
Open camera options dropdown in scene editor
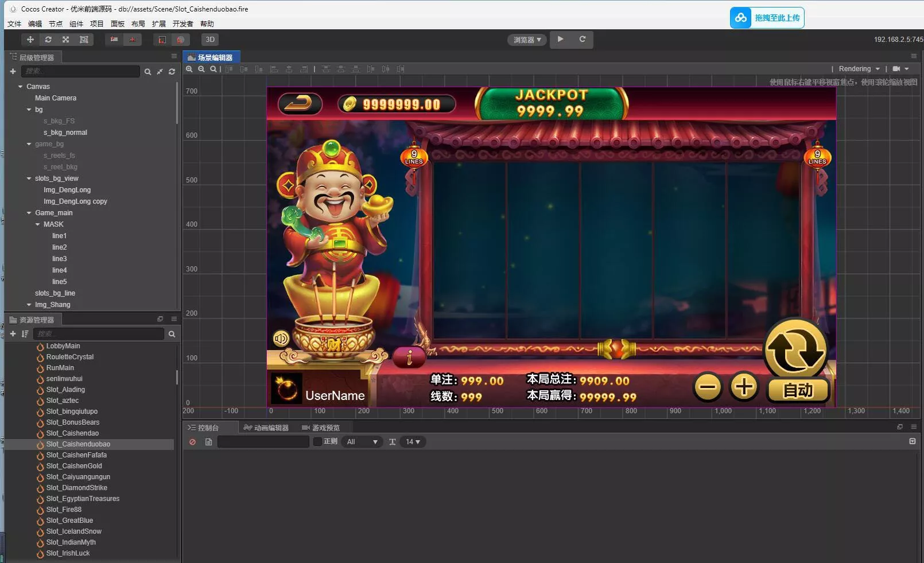[900, 69]
